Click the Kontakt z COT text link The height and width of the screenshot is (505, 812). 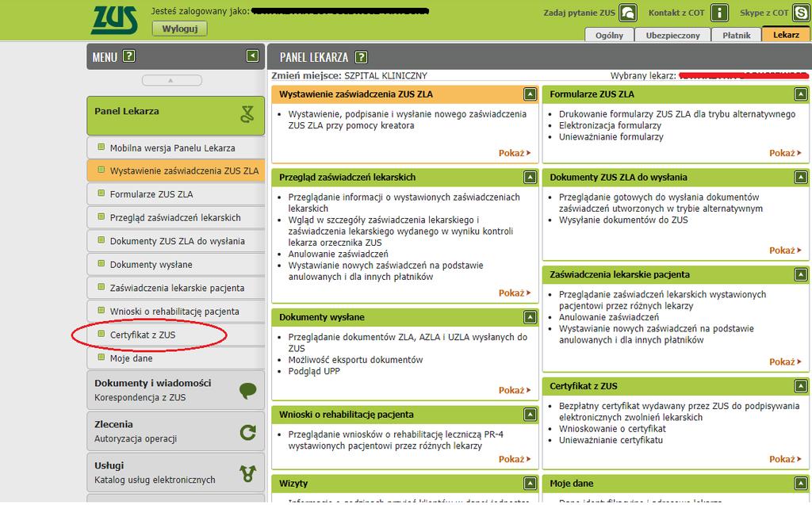tap(676, 13)
